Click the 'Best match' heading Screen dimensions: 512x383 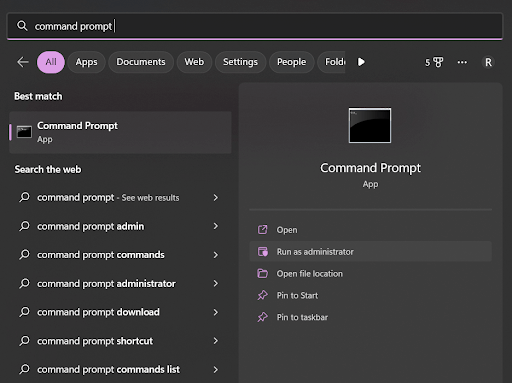[x=38, y=96]
